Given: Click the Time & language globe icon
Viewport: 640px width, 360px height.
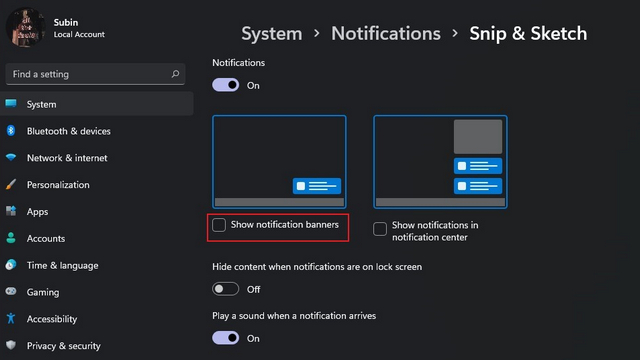Looking at the screenshot, I should [11, 265].
